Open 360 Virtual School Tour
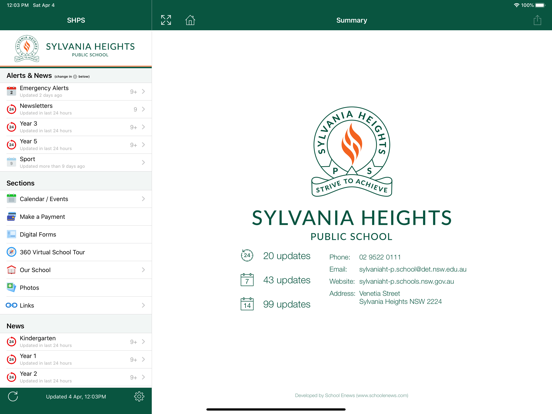Image resolution: width=552 pixels, height=414 pixels. [76, 252]
